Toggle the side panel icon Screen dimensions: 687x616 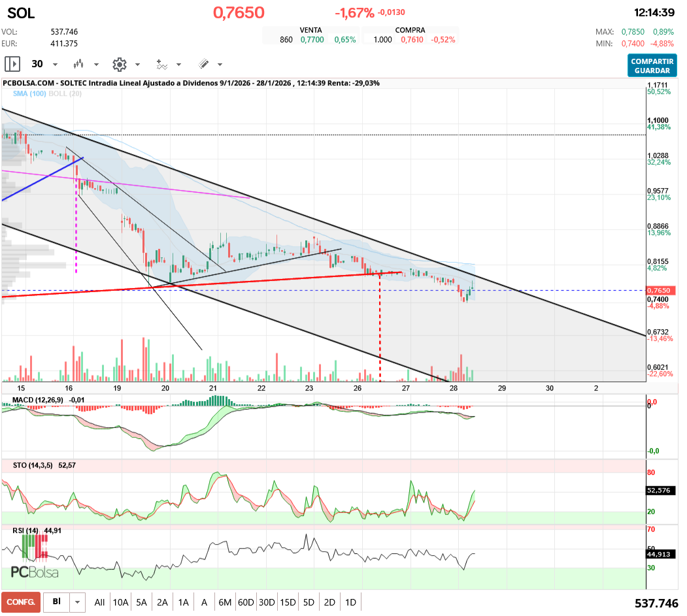pyautogui.click(x=12, y=64)
